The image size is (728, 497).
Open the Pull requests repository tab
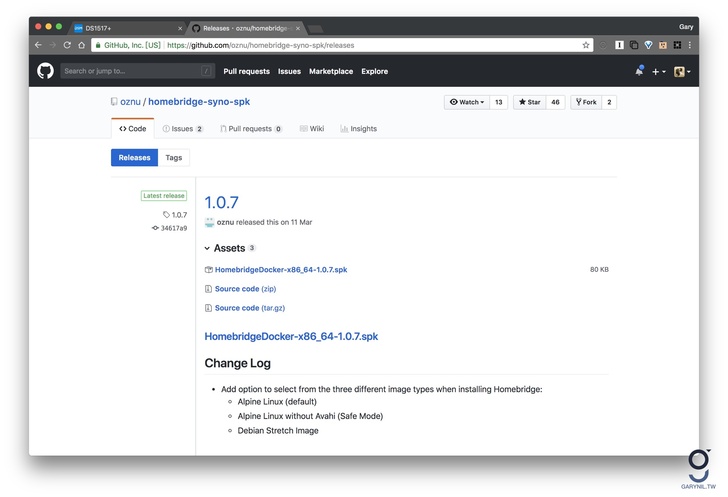coord(250,129)
